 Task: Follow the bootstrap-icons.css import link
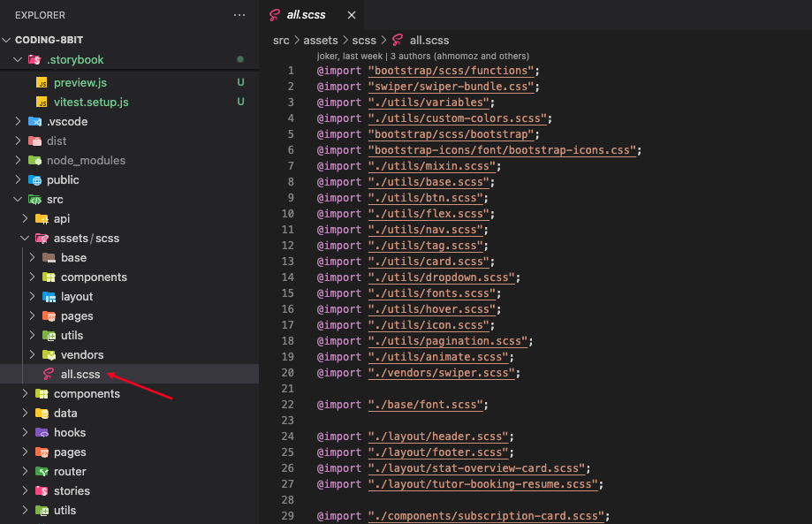502,150
